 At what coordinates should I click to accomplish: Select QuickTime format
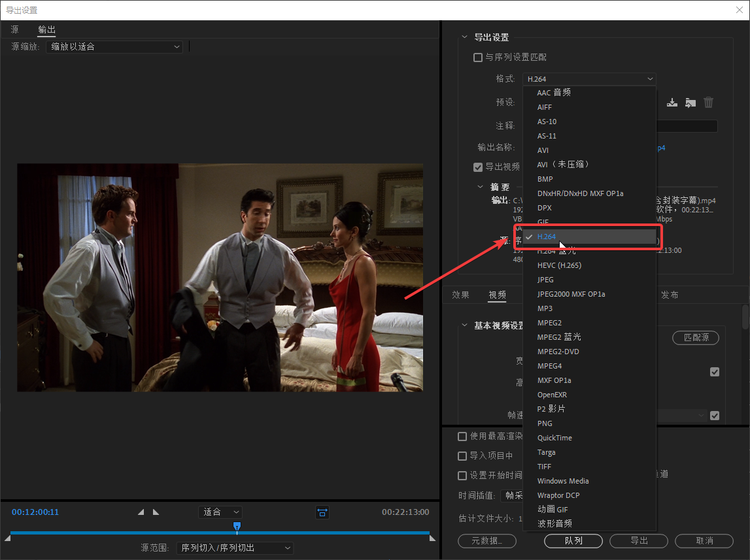[x=589, y=438]
